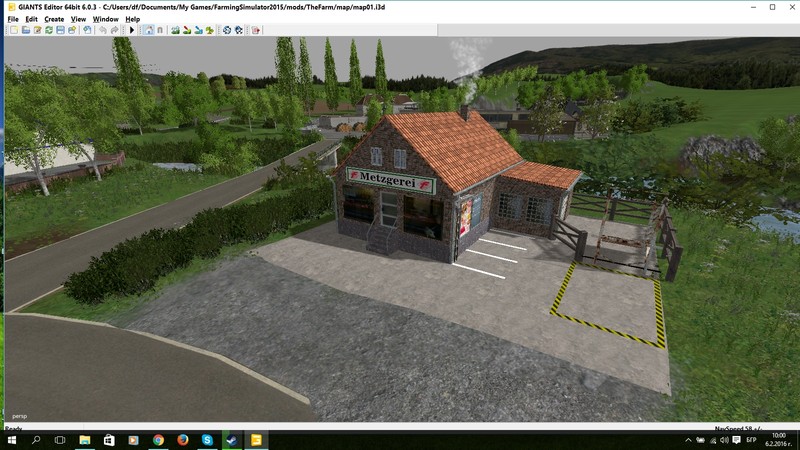Open the Create menu
800x450 pixels.
click(54, 19)
